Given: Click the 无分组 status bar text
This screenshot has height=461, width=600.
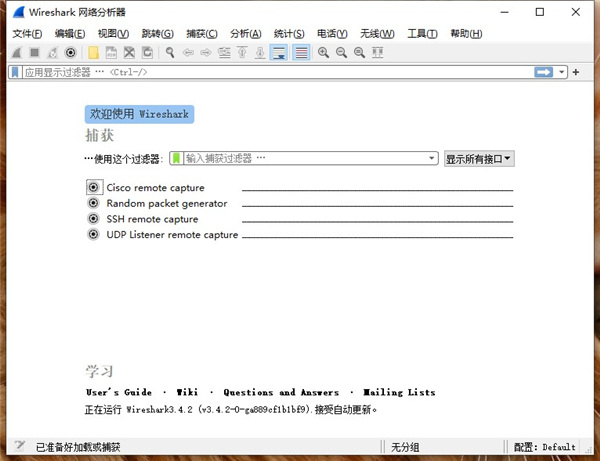Looking at the screenshot, I should pyautogui.click(x=405, y=446).
